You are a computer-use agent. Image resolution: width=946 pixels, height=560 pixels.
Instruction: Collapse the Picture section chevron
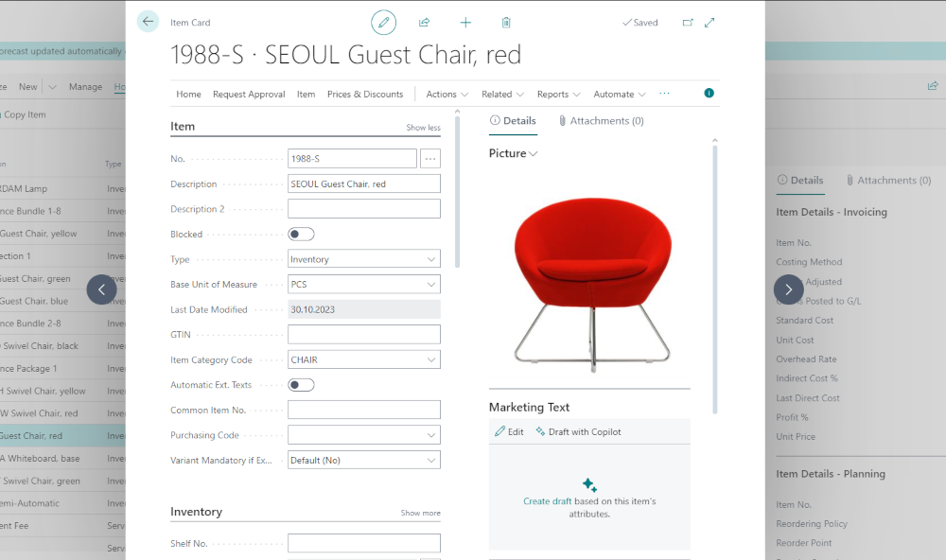click(534, 153)
